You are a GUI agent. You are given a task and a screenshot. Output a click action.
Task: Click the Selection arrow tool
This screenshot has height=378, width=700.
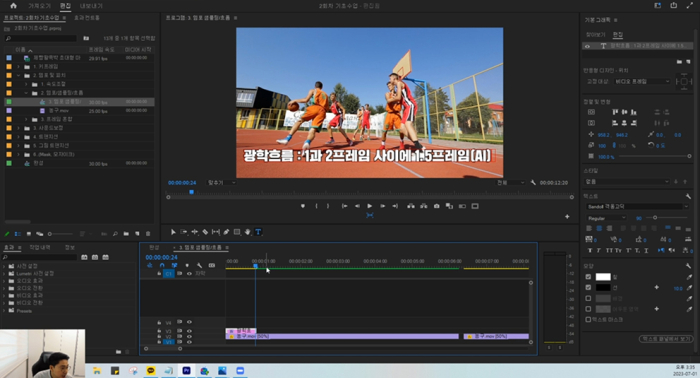[173, 232]
